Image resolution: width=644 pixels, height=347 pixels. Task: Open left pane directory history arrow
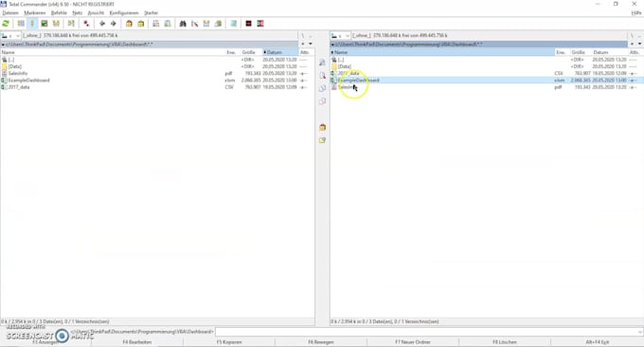click(311, 44)
